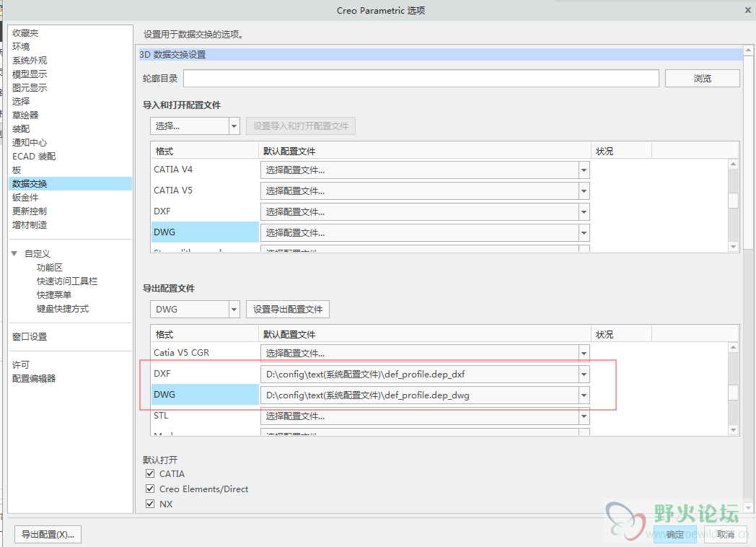Uncheck the CATIA default open checkbox
756x547 pixels.
(150, 473)
